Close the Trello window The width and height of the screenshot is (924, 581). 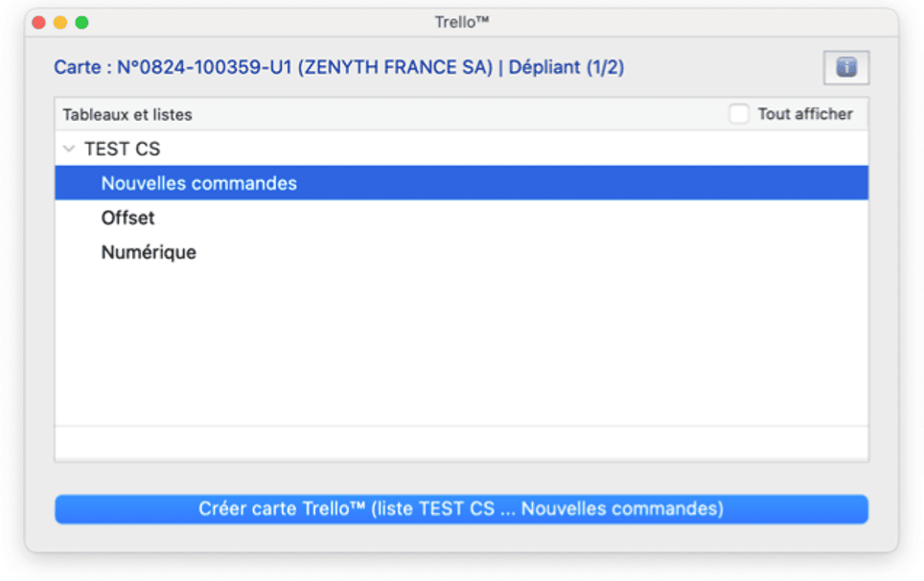pyautogui.click(x=39, y=22)
